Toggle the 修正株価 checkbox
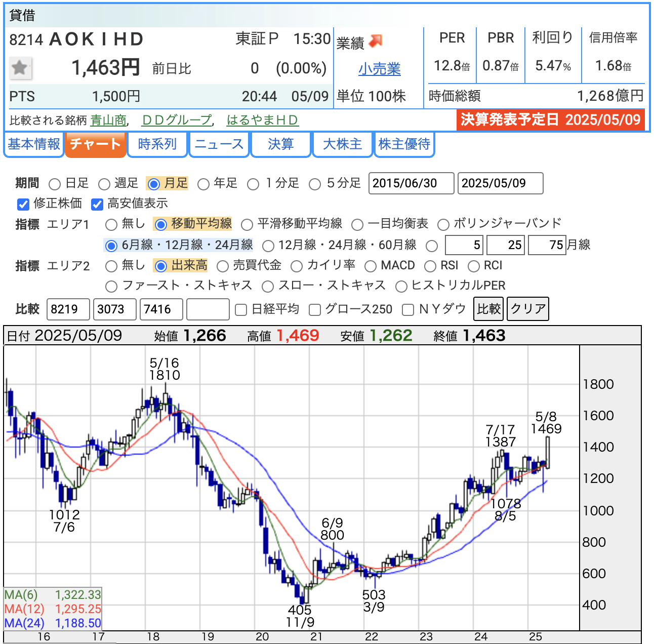This screenshot has height=644, width=654. tap(23, 204)
